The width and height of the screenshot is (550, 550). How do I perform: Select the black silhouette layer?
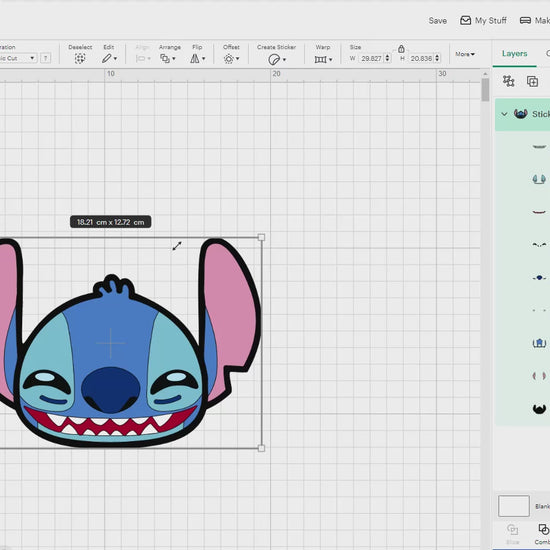[x=539, y=409]
